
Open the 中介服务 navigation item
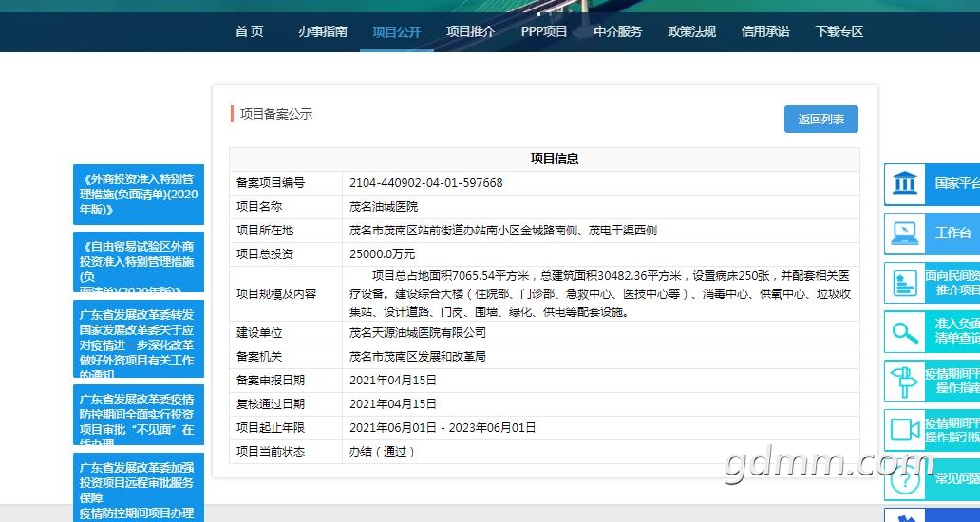618,31
